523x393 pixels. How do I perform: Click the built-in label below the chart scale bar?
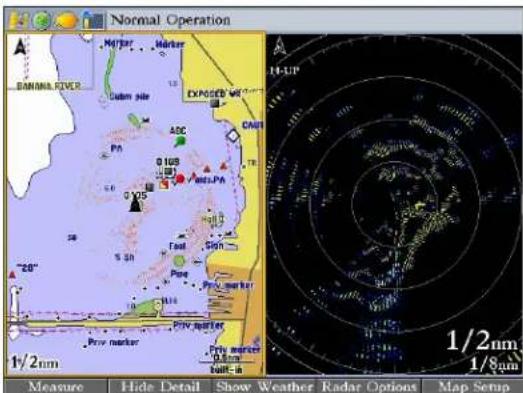[226, 369]
